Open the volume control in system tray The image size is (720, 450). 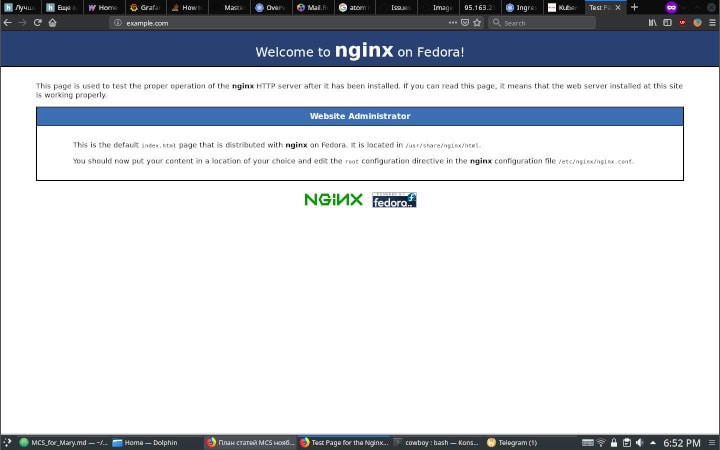tap(640, 442)
